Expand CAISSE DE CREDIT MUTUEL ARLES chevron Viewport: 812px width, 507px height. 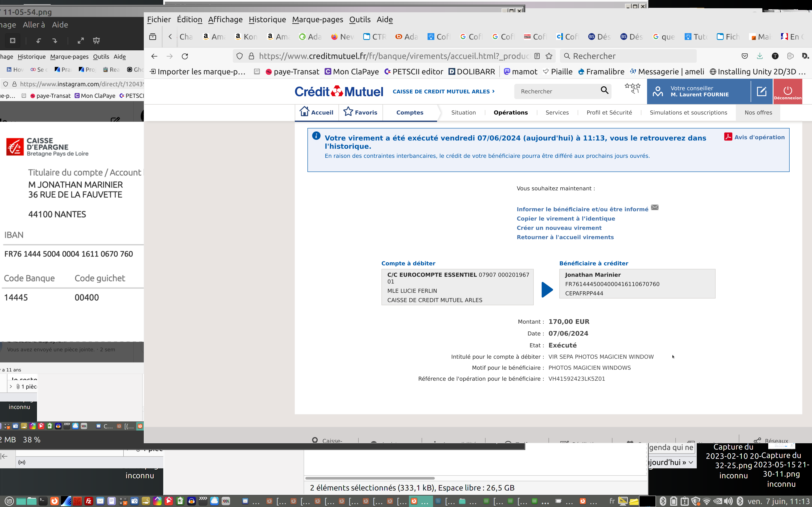pos(493,91)
